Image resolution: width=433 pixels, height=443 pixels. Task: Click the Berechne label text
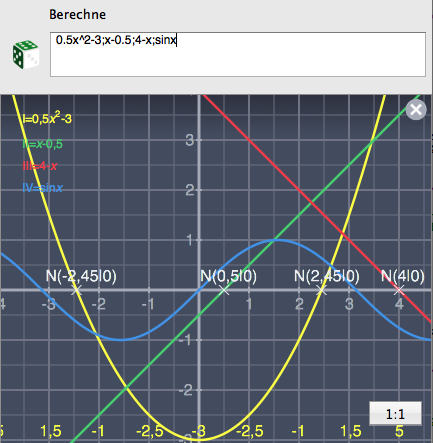[x=77, y=14]
